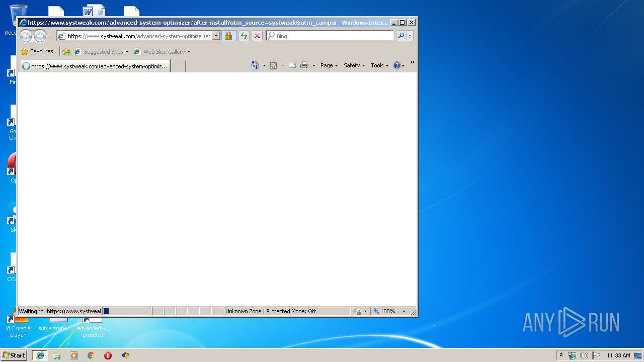Open the Tools menu
The height and width of the screenshot is (362, 644).
pos(380,65)
